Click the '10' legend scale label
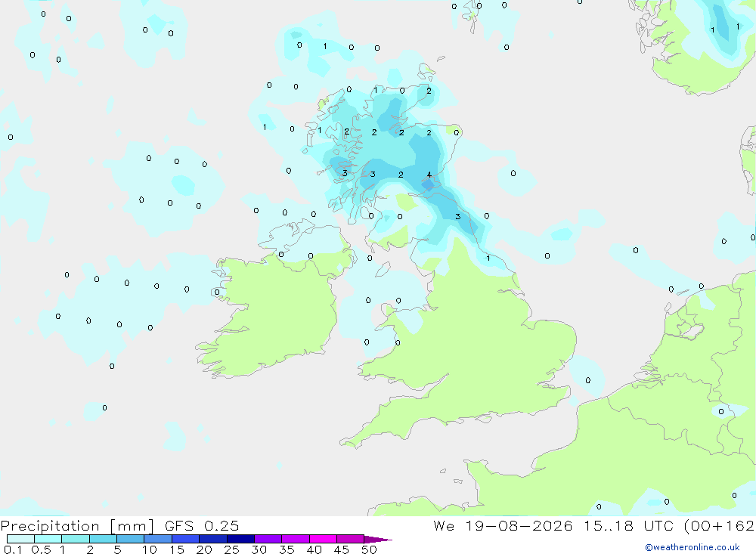This screenshot has width=756, height=554. tap(150, 549)
